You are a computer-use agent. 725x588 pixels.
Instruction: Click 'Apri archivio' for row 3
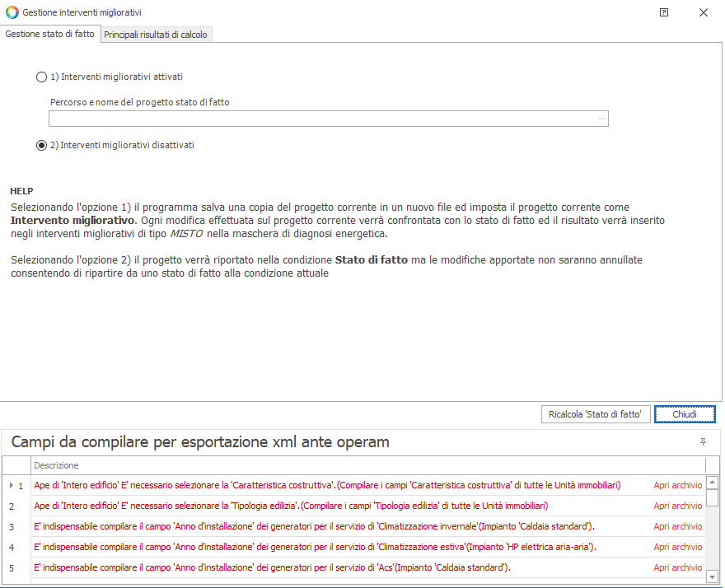(x=677, y=526)
